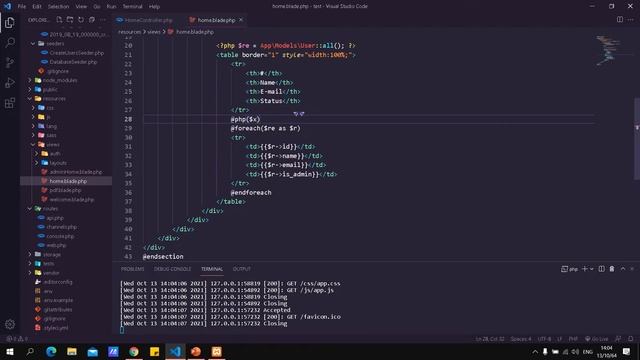The width and height of the screenshot is (640, 360).
Task: Open the Selection menu
Action: (x=58, y=7)
